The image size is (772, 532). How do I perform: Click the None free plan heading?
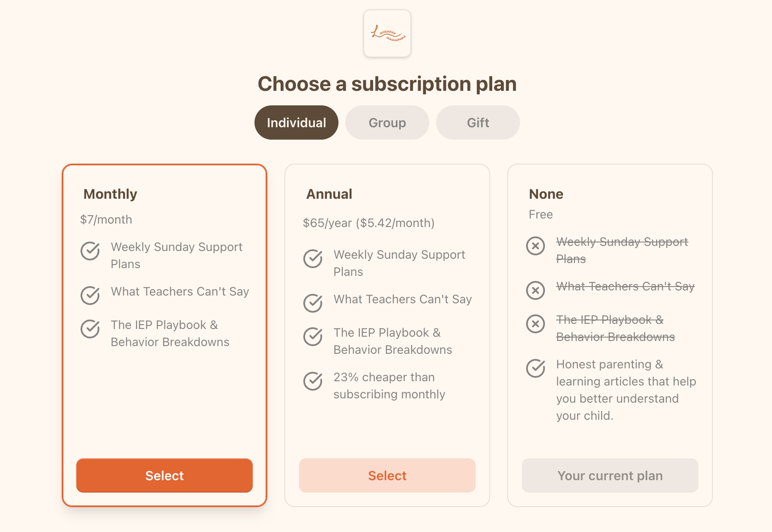pyautogui.click(x=546, y=194)
